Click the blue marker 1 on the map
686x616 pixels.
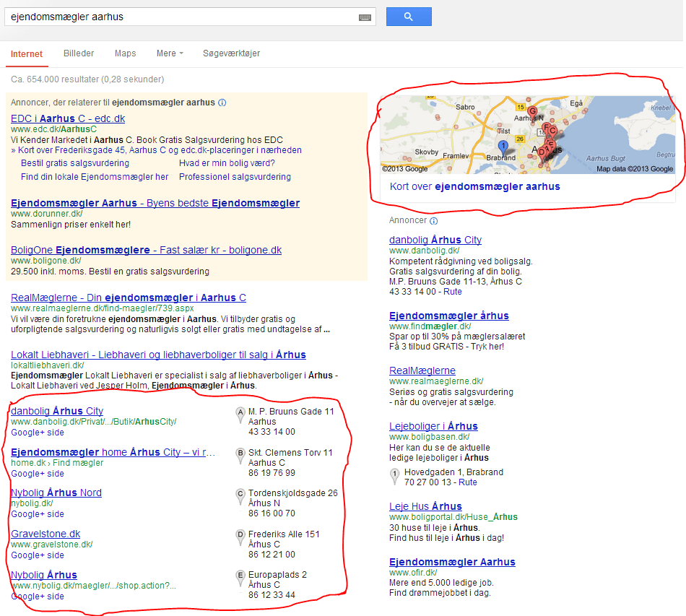503,148
